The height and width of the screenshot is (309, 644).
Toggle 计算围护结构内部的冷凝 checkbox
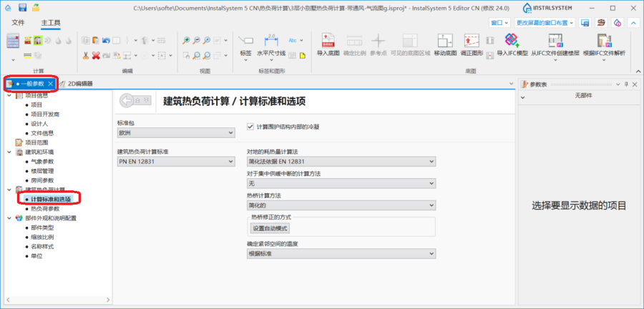(250, 127)
